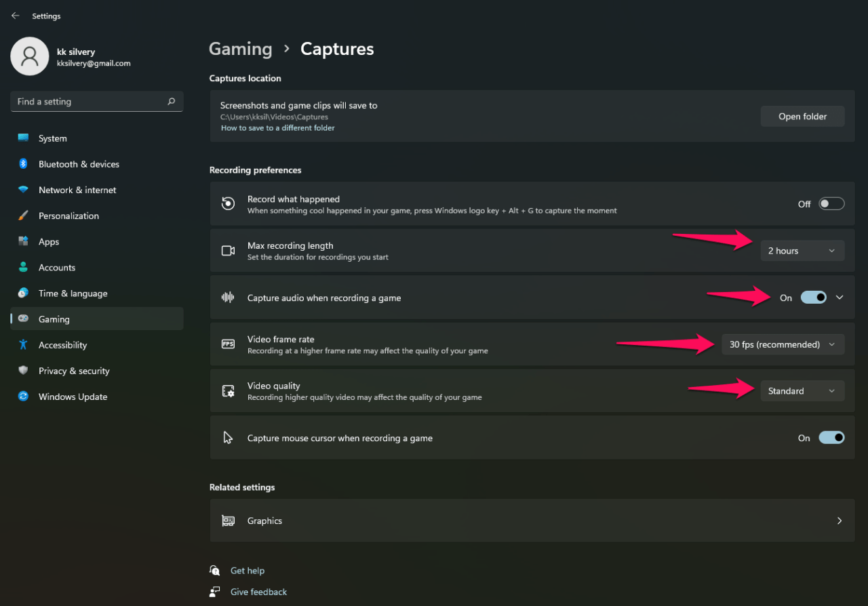868x606 pixels.
Task: Click the Windows Update icon
Action: click(23, 397)
